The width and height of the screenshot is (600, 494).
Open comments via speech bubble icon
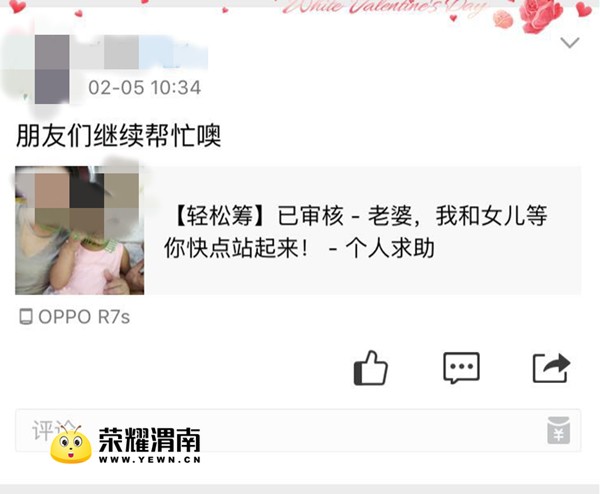point(461,368)
